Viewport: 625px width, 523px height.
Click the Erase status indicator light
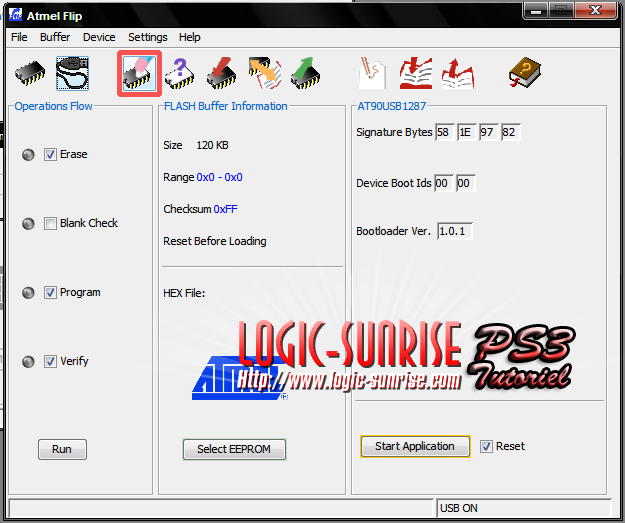28,155
